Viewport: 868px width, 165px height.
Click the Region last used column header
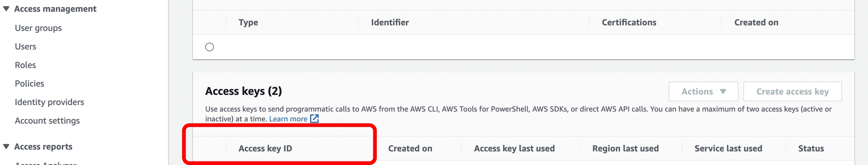pos(625,148)
